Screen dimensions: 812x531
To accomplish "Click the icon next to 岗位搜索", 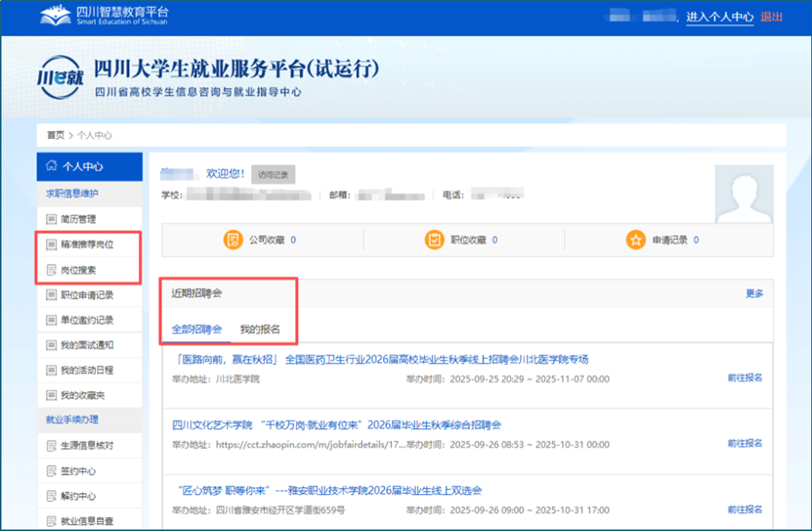I will (51, 270).
